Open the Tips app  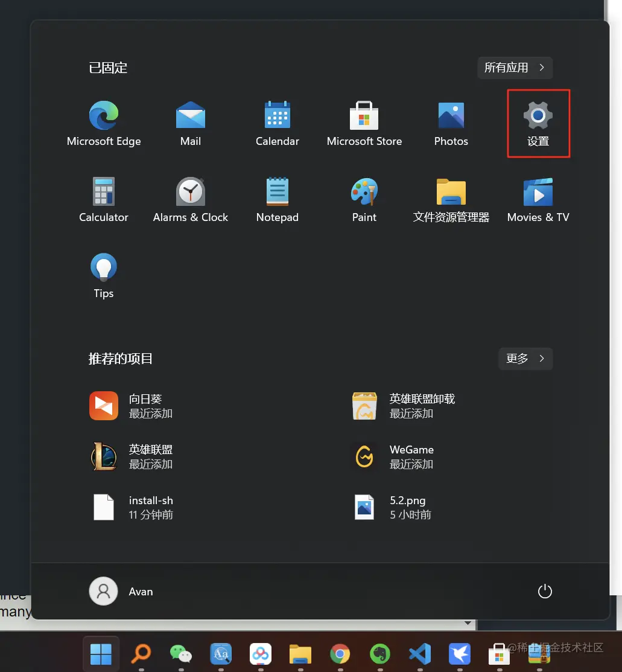tap(104, 275)
